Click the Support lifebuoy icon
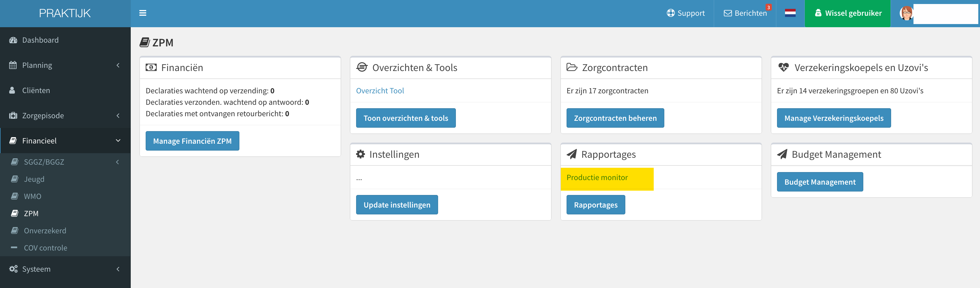 [x=671, y=13]
